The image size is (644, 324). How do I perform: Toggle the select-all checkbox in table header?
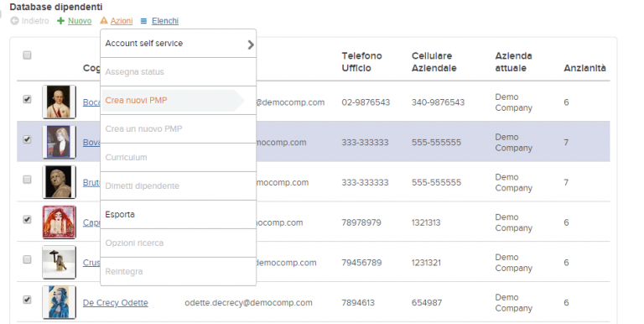tap(27, 55)
